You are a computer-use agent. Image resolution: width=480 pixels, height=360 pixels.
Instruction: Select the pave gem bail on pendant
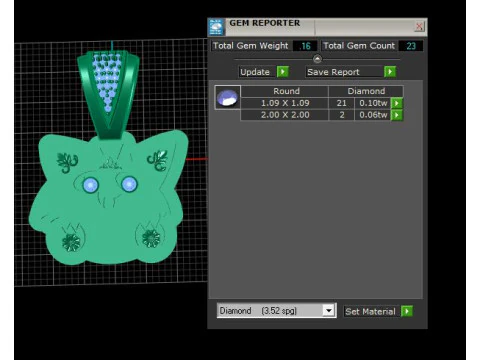[x=107, y=83]
